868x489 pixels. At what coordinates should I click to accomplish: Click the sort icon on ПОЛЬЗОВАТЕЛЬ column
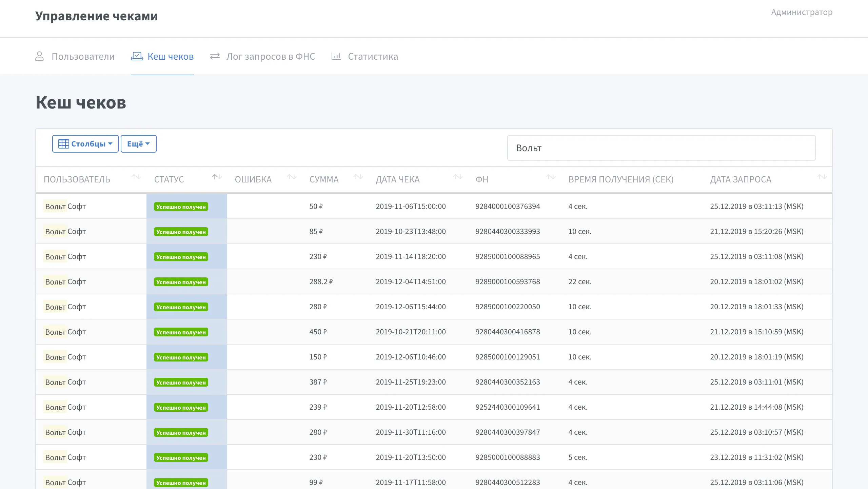coord(137,177)
